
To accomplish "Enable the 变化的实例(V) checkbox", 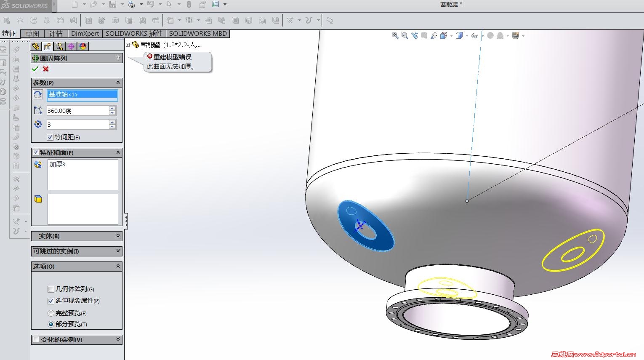I will pos(36,339).
